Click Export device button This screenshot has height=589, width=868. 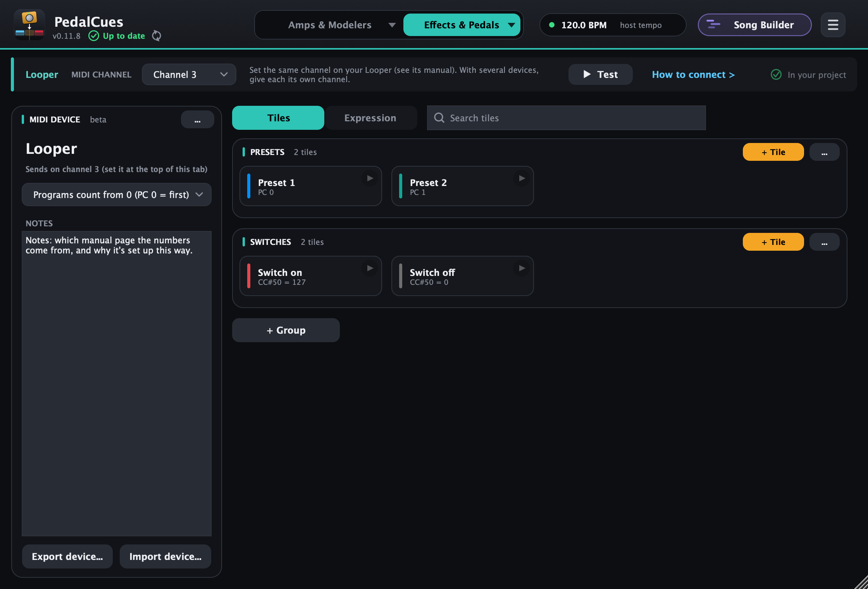(67, 556)
